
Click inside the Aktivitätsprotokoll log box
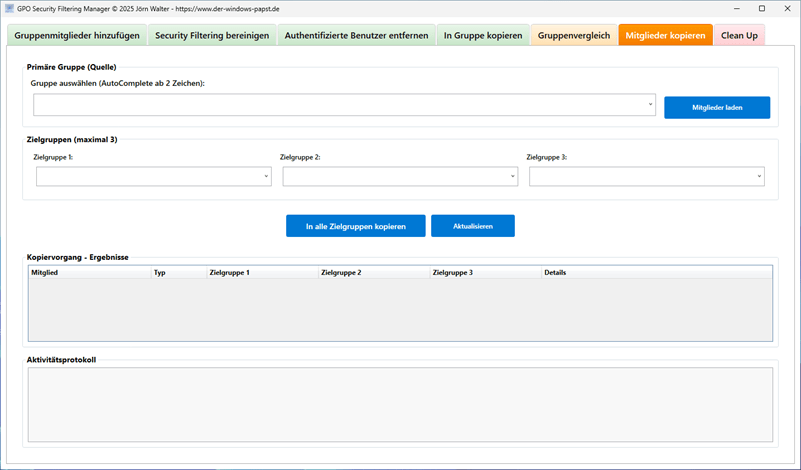pyautogui.click(x=400, y=404)
